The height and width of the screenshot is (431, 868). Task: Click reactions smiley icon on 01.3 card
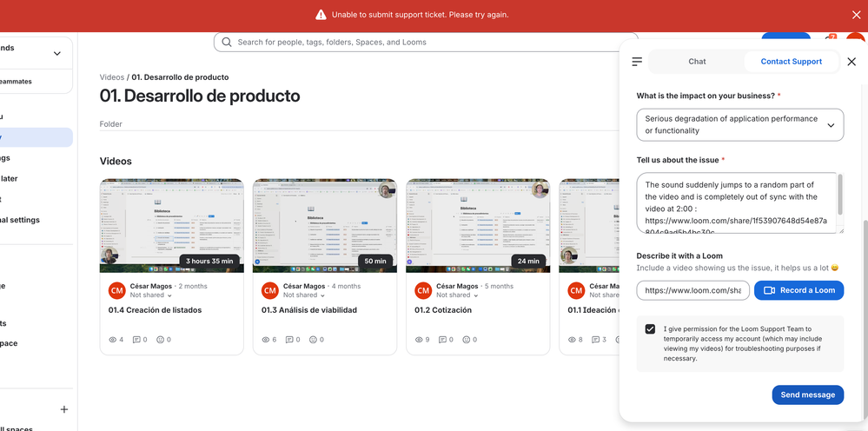click(314, 340)
